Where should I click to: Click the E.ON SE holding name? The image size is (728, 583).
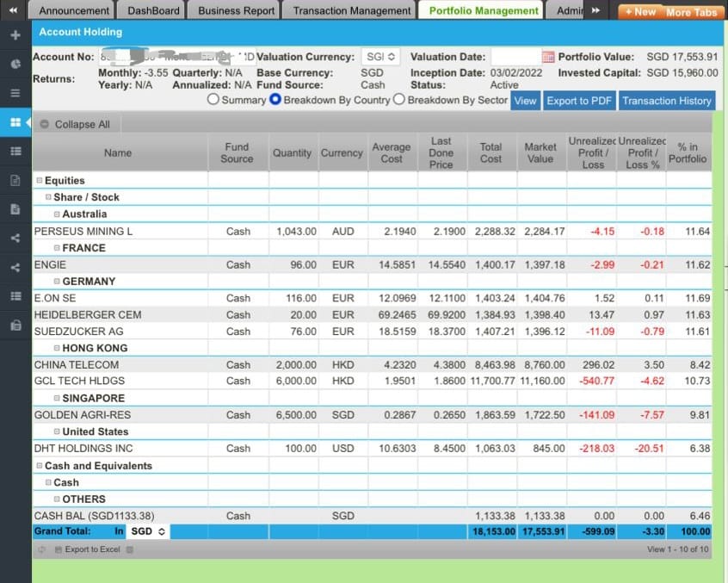55,298
